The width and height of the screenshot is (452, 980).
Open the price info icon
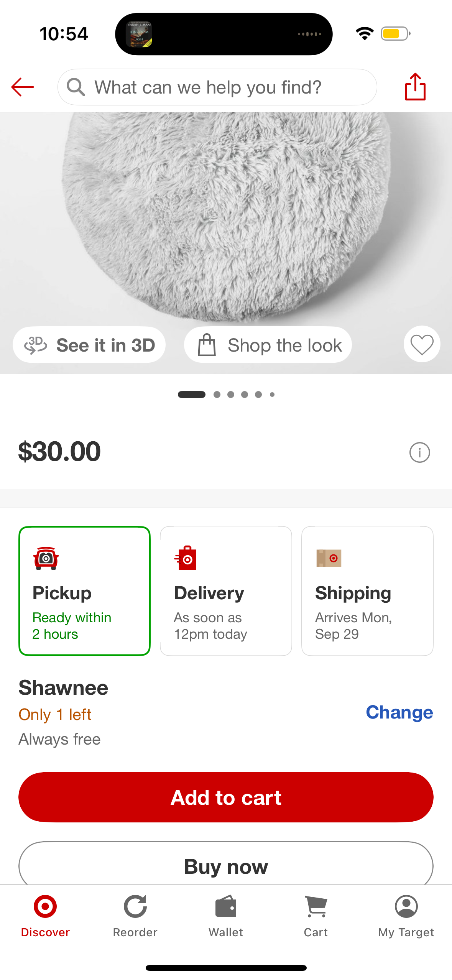coord(419,452)
